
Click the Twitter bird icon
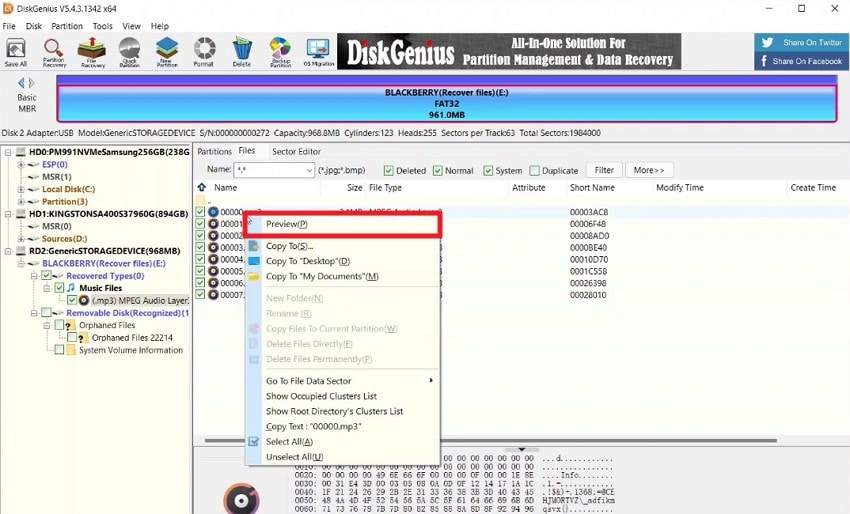(x=767, y=42)
